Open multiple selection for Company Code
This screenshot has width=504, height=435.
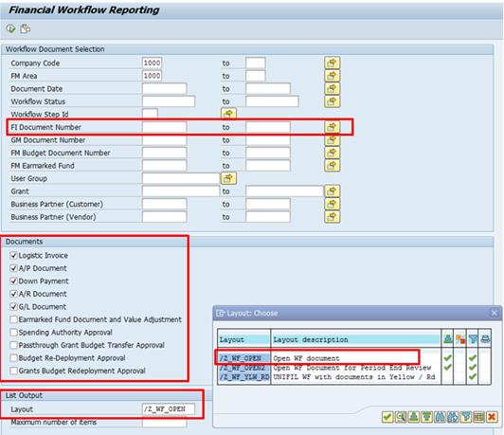(332, 63)
